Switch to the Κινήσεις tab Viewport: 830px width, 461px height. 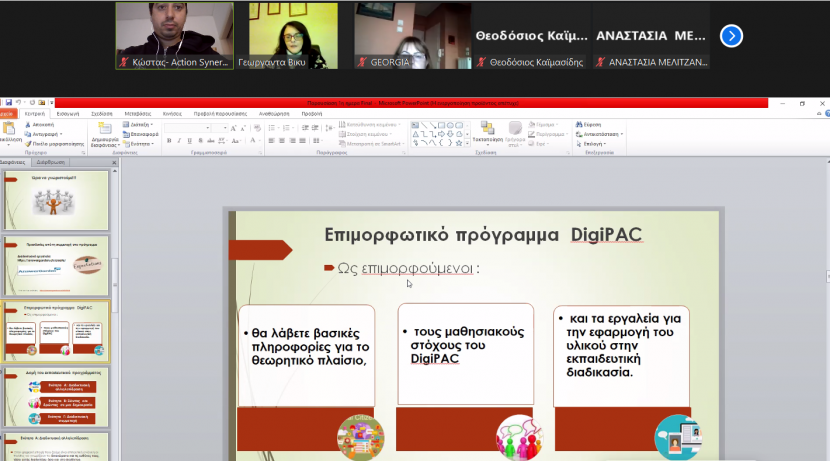172,114
